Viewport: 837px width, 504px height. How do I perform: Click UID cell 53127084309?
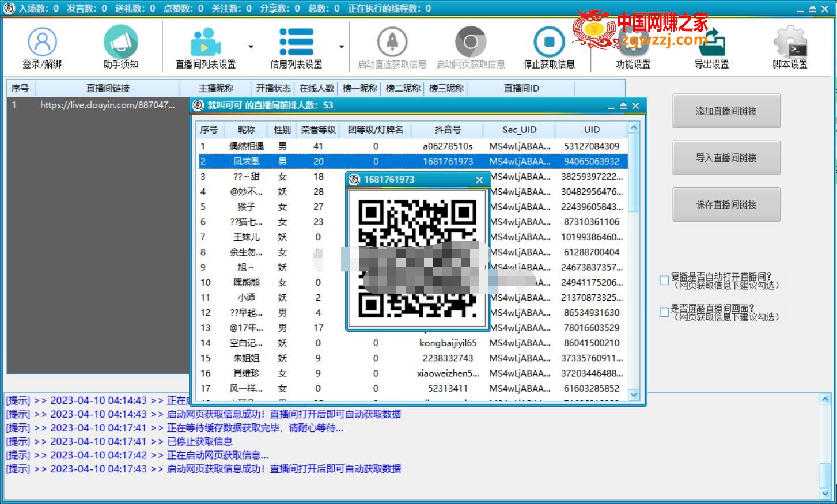click(x=592, y=146)
